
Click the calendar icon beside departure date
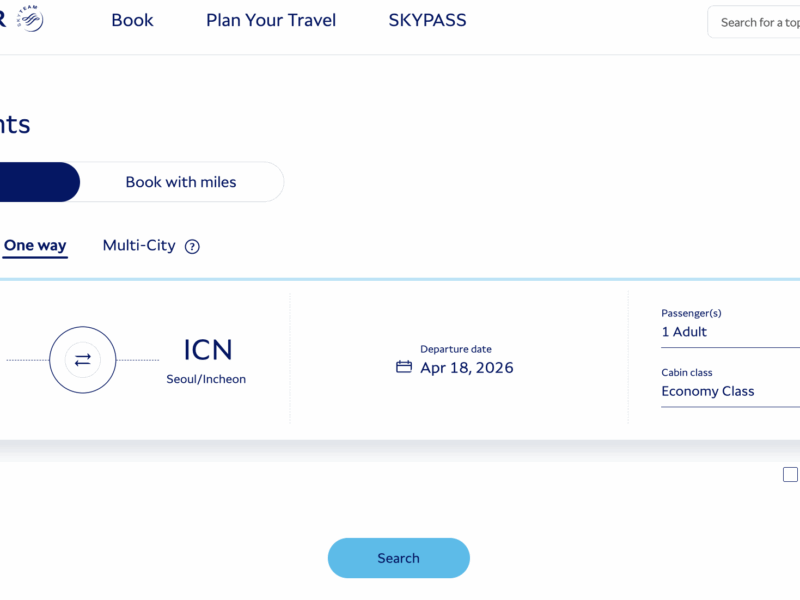click(x=404, y=367)
